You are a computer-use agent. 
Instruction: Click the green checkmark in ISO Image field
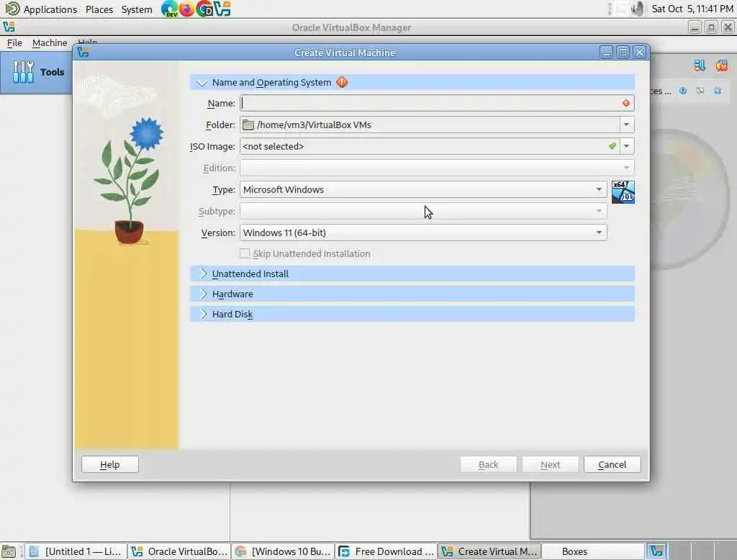(612, 146)
